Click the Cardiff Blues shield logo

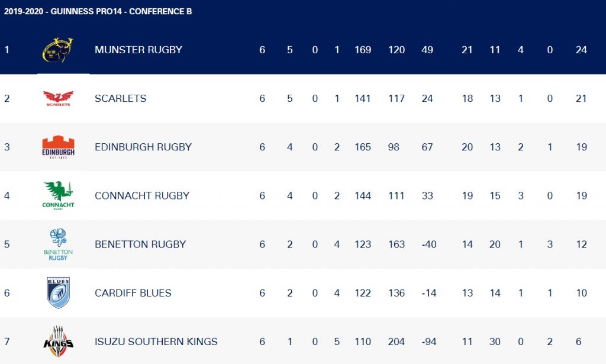58,292
